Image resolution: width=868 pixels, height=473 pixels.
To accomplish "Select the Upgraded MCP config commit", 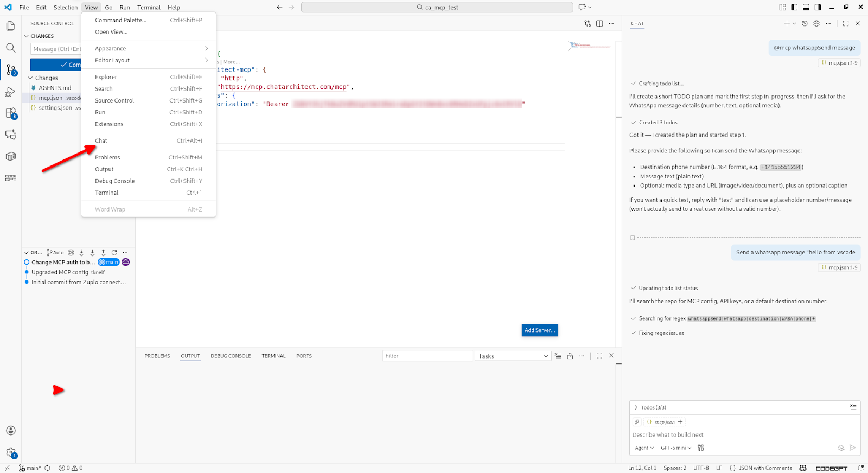I will point(60,272).
